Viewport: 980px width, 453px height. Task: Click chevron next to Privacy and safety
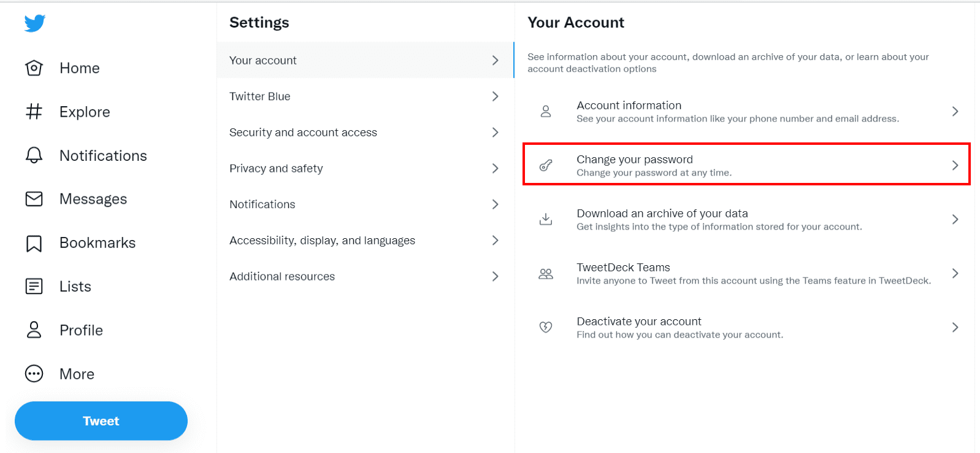tap(496, 168)
